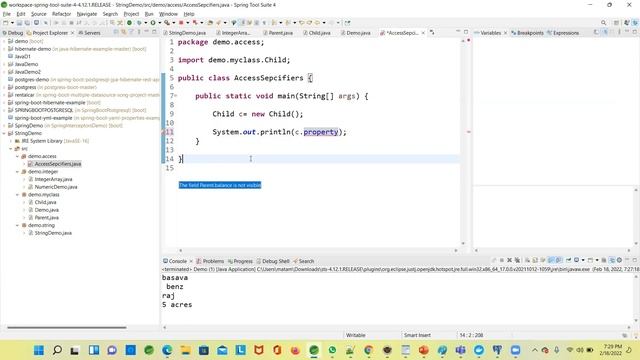Open the Window menu
Image resolution: width=640 pixels, height=360 pixels.
[168, 14]
